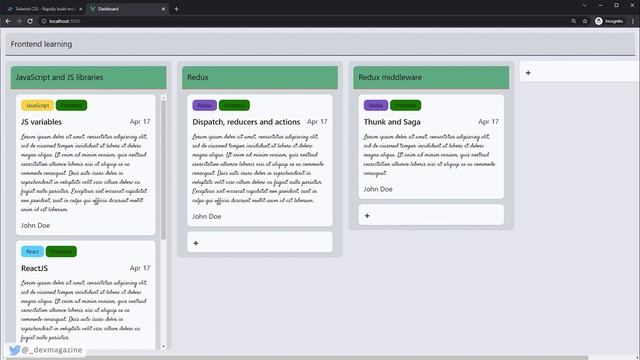Add a card to the Redux middleware column
The width and height of the screenshot is (640, 360).
pyautogui.click(x=431, y=215)
